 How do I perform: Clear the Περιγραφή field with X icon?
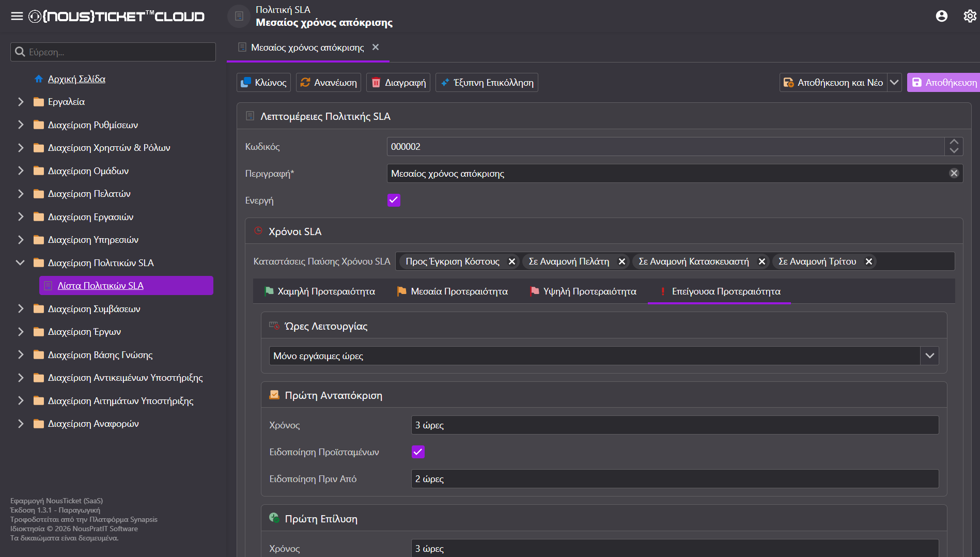pos(954,174)
